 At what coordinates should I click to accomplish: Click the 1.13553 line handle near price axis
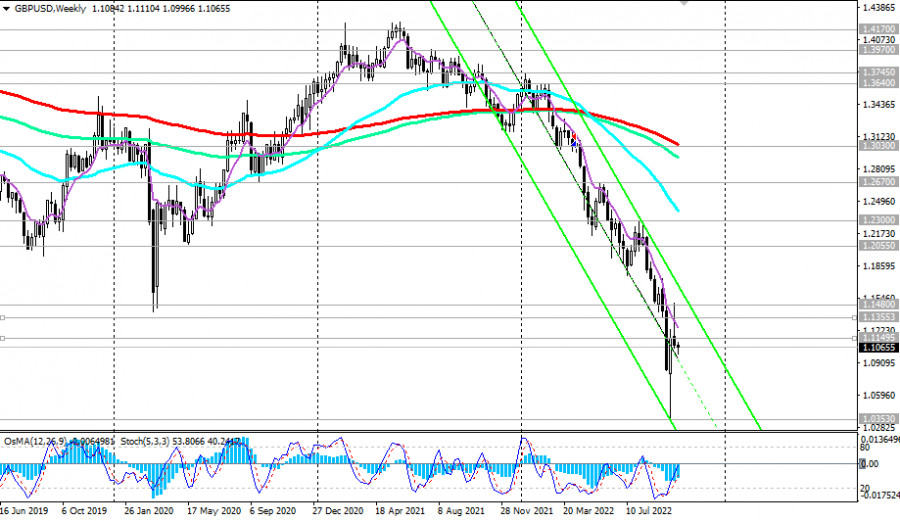coord(855,317)
